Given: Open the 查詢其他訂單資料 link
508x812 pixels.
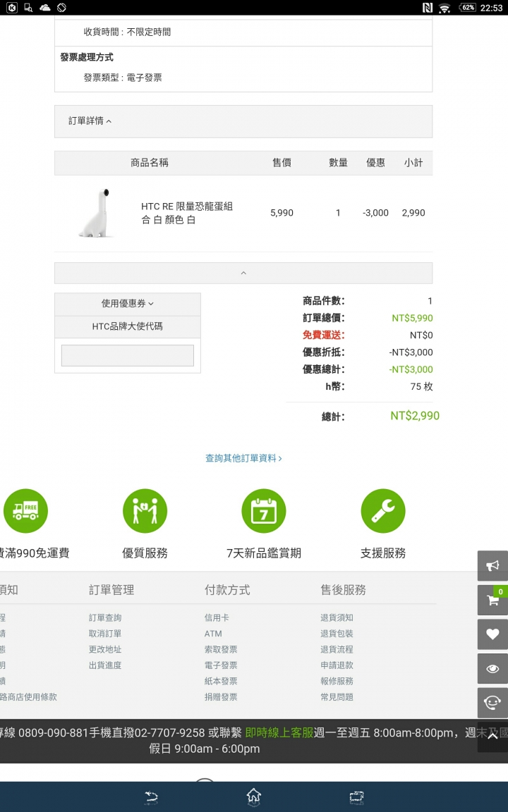Looking at the screenshot, I should coord(243,458).
